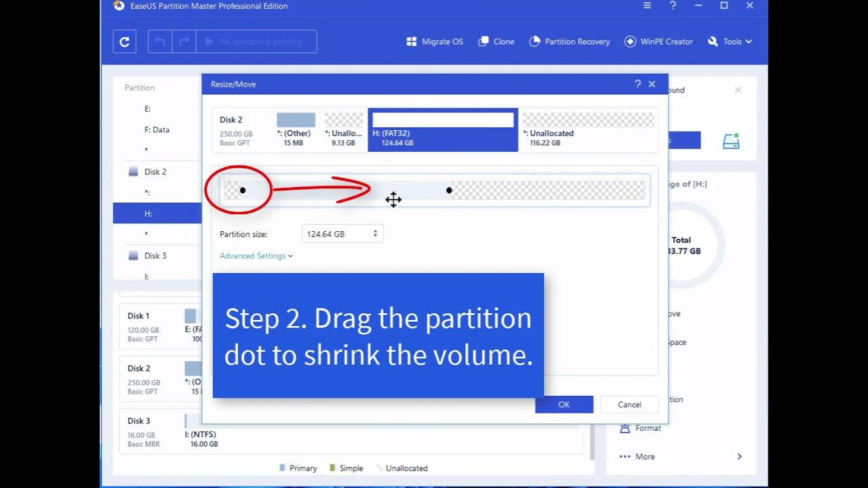868x488 pixels.
Task: Close the right side notification panel
Action: tap(738, 90)
